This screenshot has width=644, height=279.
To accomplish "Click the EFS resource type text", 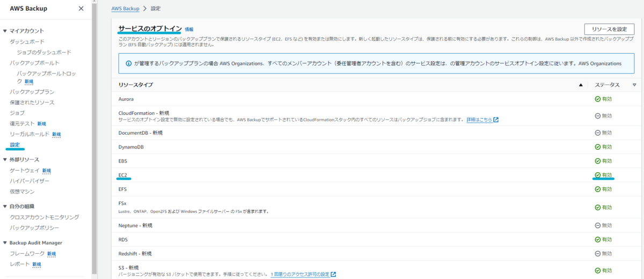I will point(123,189).
